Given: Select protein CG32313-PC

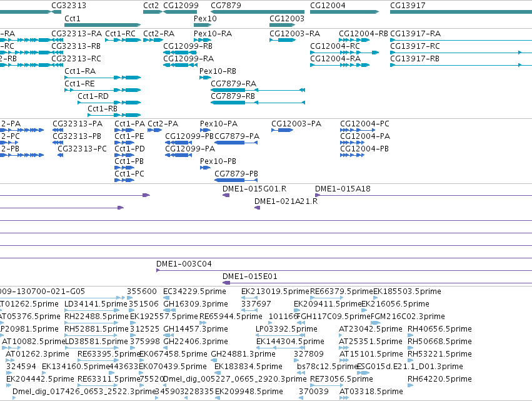Looking at the screenshot, I should tap(61, 155).
